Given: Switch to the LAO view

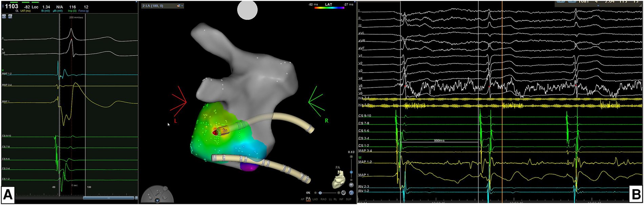Looking at the screenshot, I should [315, 199].
